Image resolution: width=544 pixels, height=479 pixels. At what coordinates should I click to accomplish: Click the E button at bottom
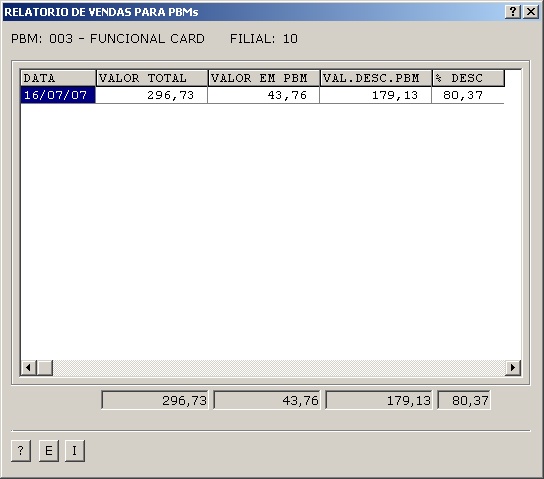click(x=49, y=451)
